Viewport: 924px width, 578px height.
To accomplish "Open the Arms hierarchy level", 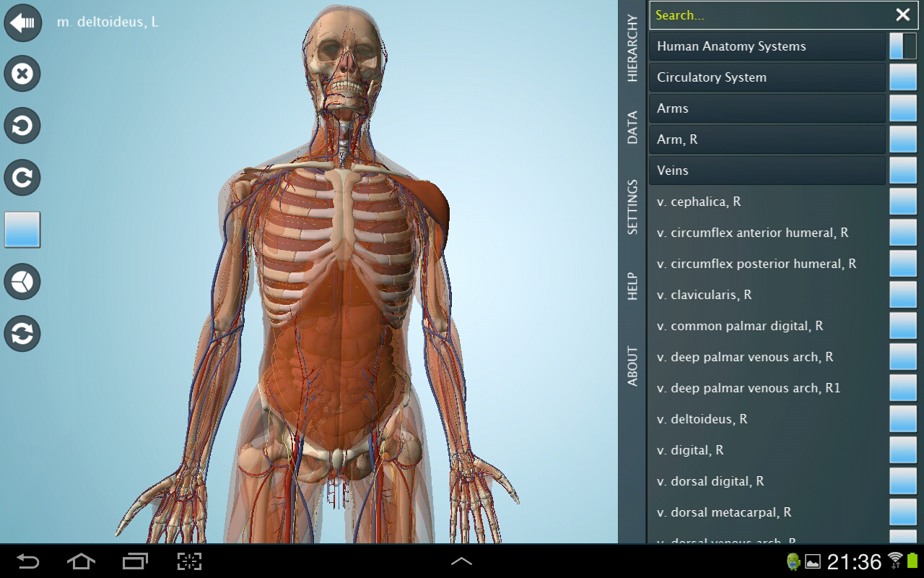I will click(767, 108).
